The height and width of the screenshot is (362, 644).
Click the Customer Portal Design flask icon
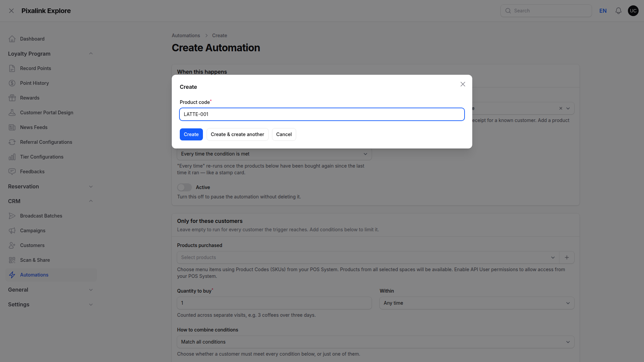[12, 113]
